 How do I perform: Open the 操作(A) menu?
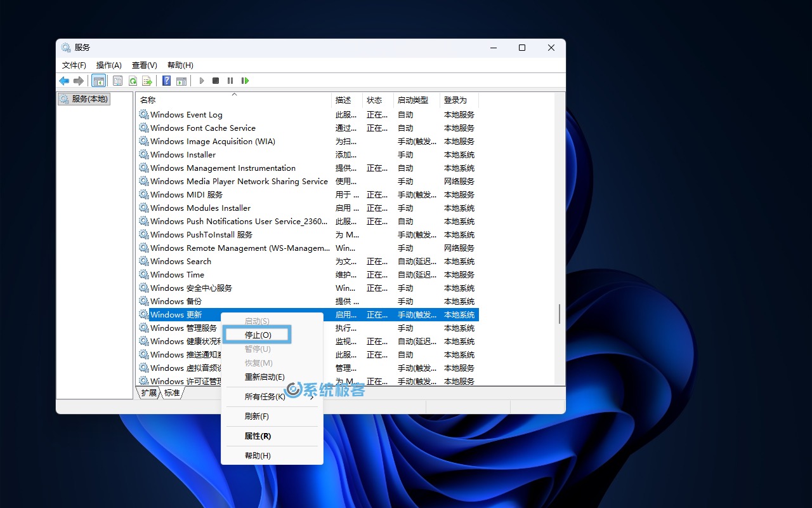[x=108, y=65]
